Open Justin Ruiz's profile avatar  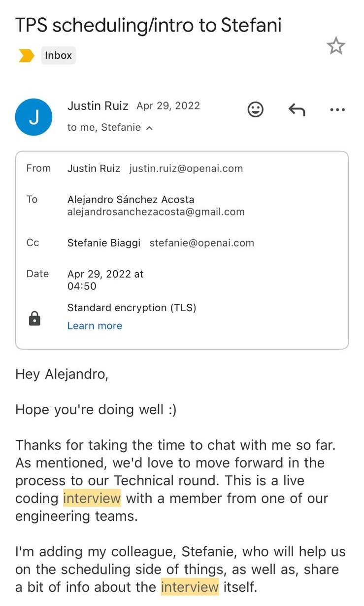pos(33,117)
